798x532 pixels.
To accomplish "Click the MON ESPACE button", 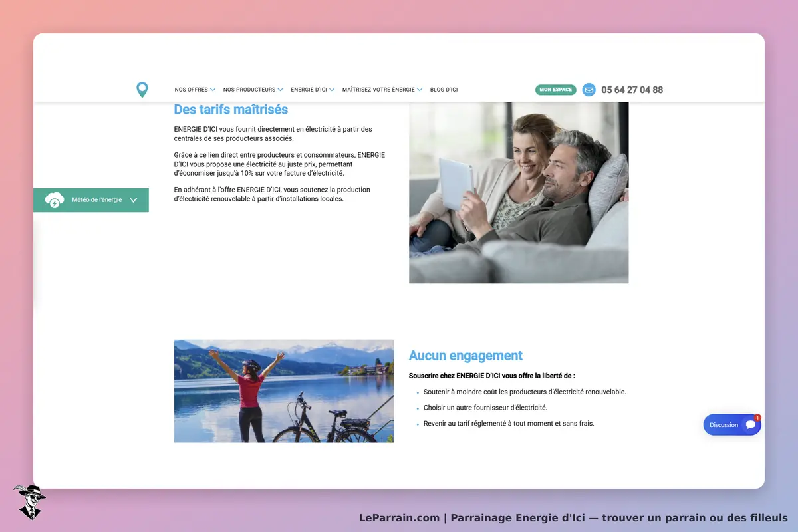I will pos(555,90).
